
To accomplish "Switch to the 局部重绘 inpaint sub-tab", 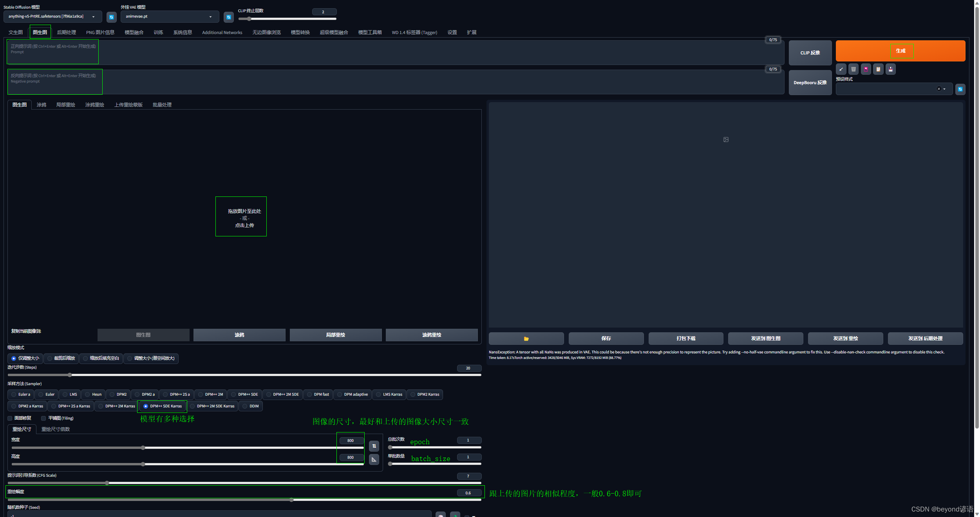I will pyautogui.click(x=65, y=105).
